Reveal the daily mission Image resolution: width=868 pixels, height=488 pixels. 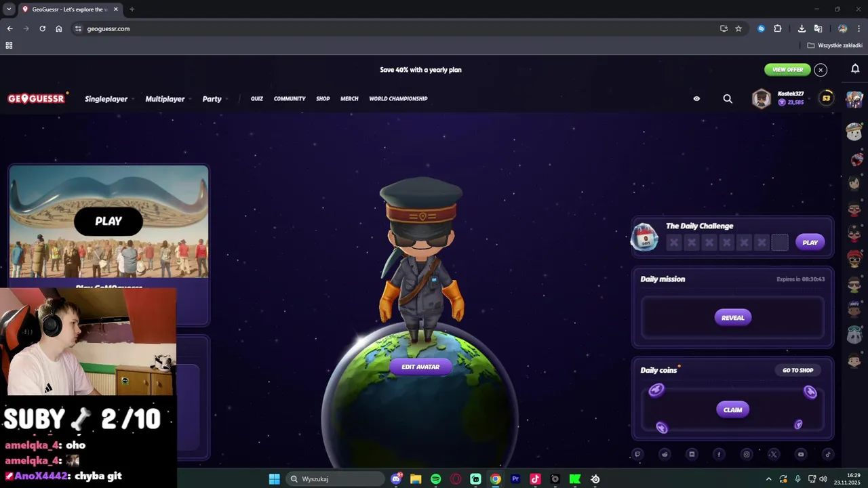[x=732, y=318]
